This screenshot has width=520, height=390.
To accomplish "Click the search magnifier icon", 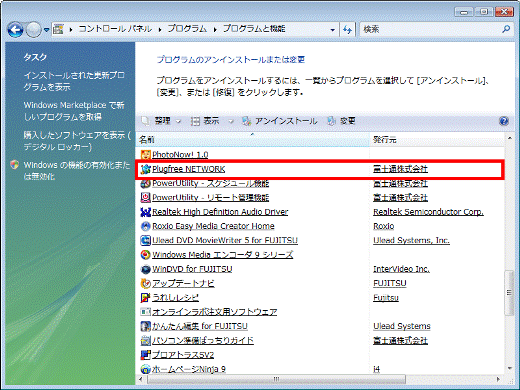I will point(506,29).
